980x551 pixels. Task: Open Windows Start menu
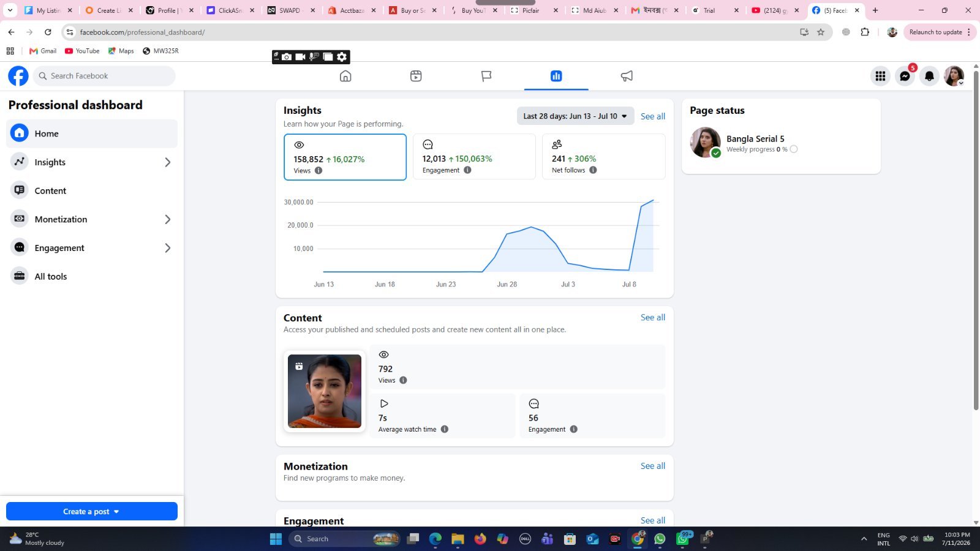[x=276, y=539]
